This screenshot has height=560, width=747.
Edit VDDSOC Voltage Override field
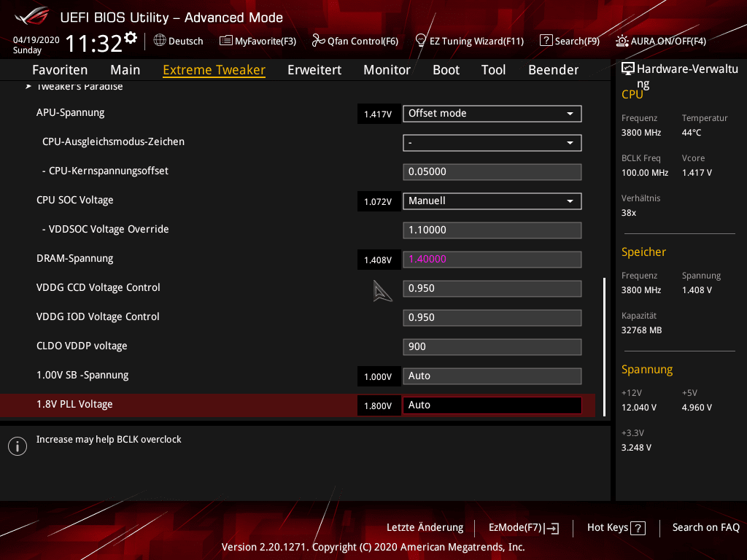tap(492, 230)
